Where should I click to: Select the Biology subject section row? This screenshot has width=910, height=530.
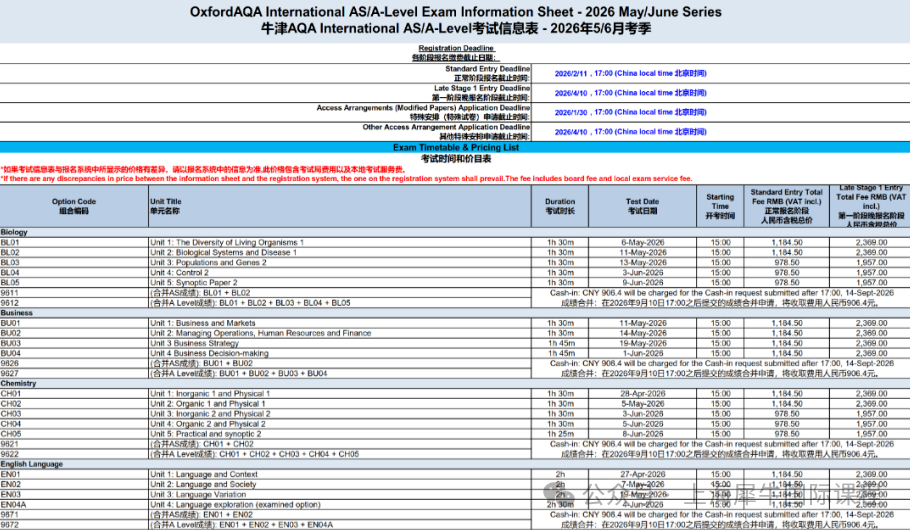(x=15, y=232)
